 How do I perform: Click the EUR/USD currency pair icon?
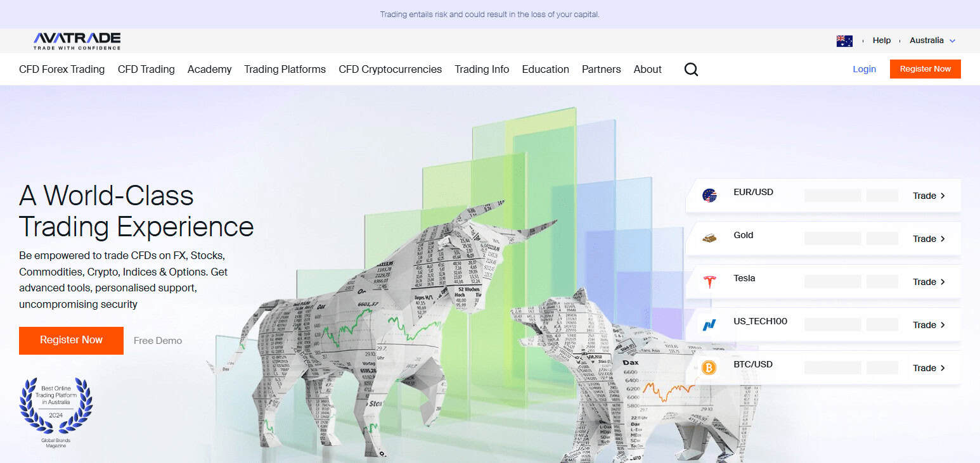pyautogui.click(x=709, y=196)
